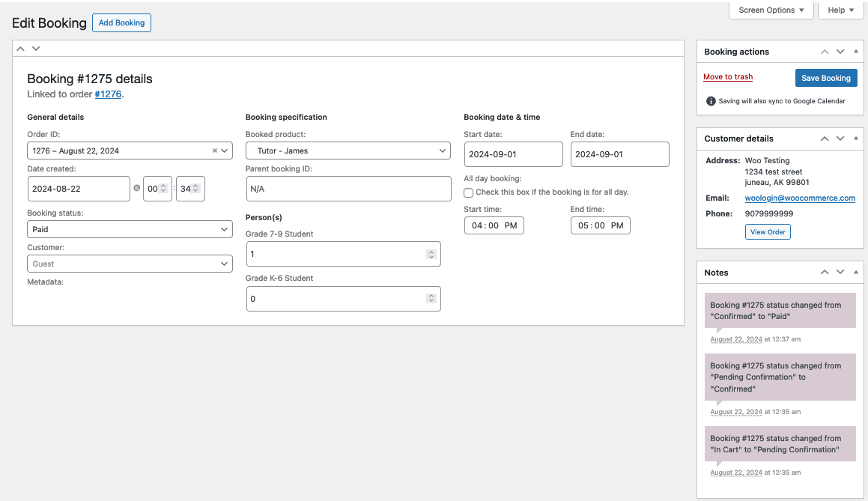
Task: Collapse the Notes panel
Action: pos(856,272)
